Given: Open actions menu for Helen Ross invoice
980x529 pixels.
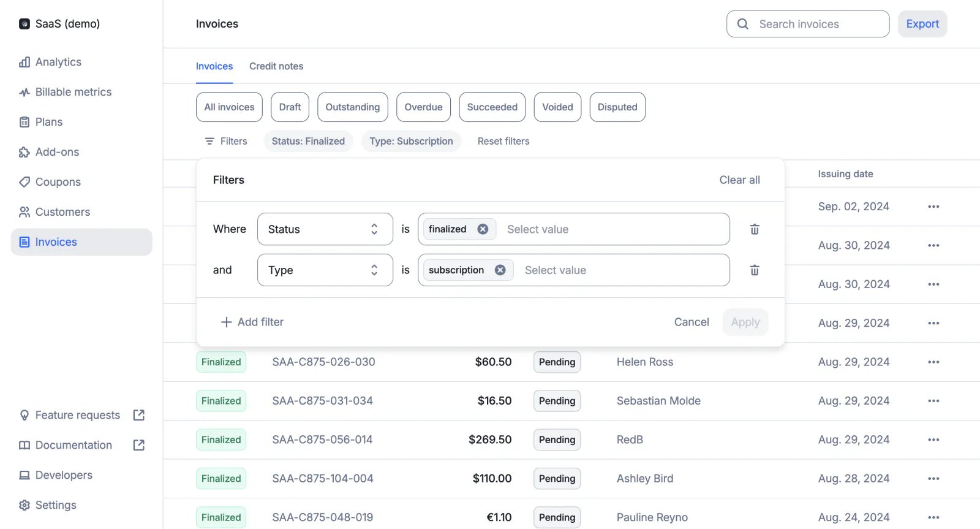Looking at the screenshot, I should pos(933,362).
